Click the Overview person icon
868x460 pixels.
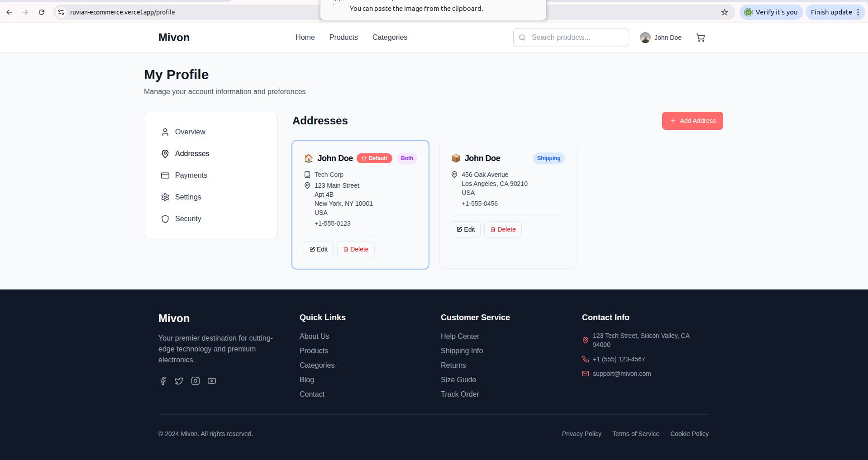pyautogui.click(x=165, y=132)
